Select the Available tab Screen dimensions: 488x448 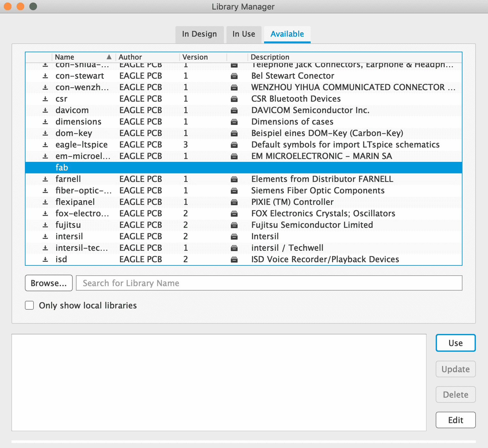287,34
